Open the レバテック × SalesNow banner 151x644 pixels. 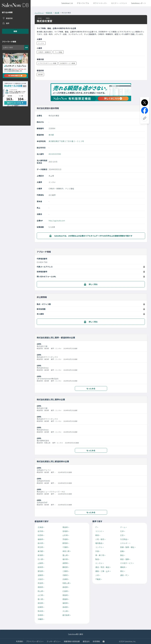point(15,65)
